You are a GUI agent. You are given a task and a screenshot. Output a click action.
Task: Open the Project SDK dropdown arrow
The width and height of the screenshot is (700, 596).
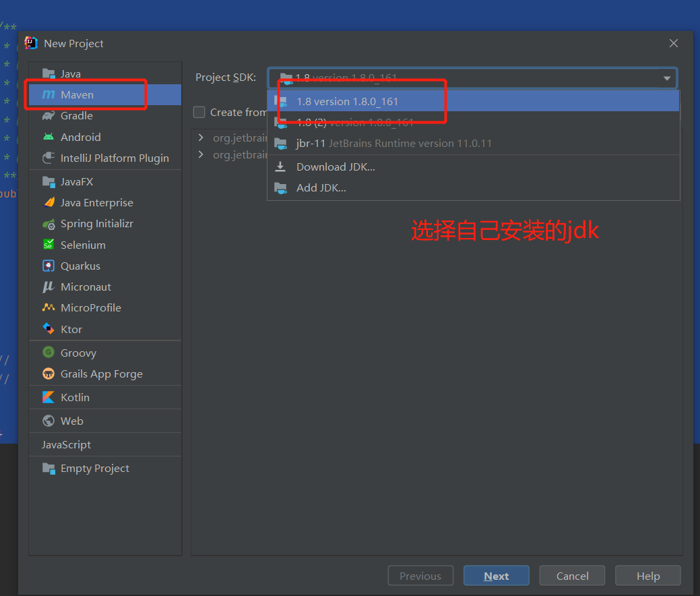[x=667, y=78]
